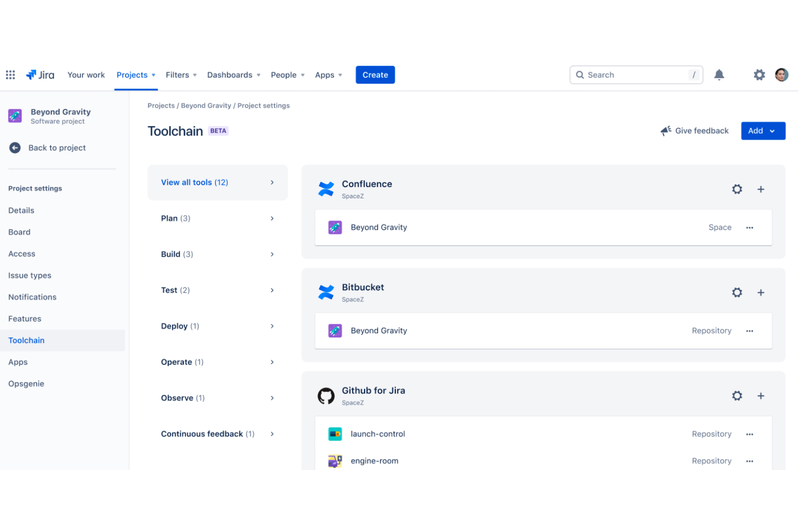Open engine-room repository row
The image size is (798, 532).
(544, 461)
